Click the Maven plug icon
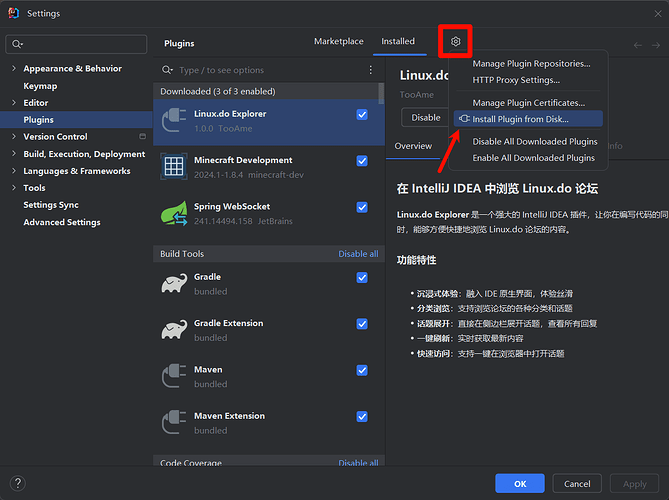669x500 pixels. coord(174,376)
